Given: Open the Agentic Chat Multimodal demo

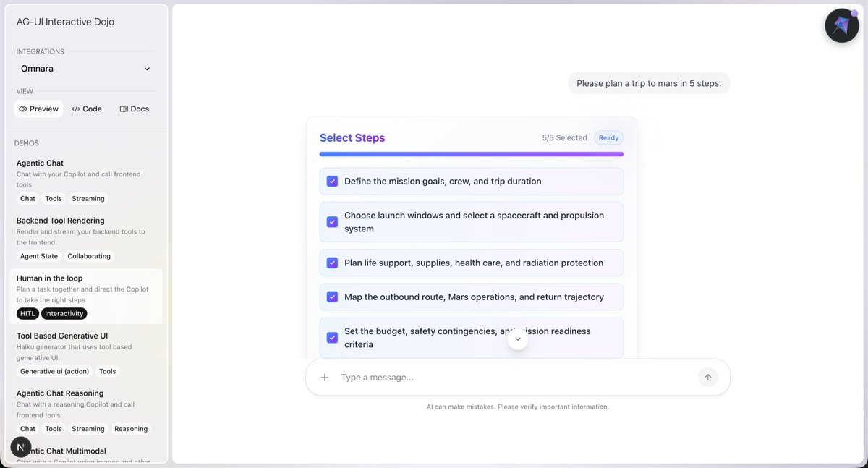Looking at the screenshot, I should pyautogui.click(x=86, y=453).
